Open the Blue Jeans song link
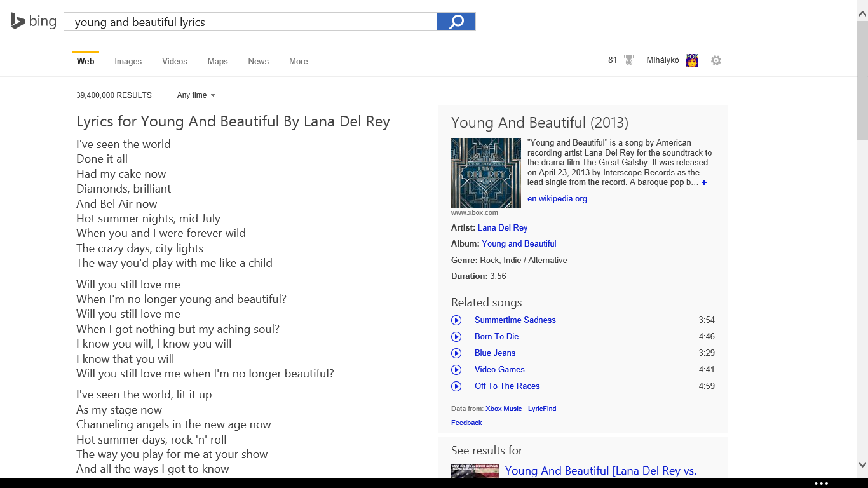 tap(495, 353)
